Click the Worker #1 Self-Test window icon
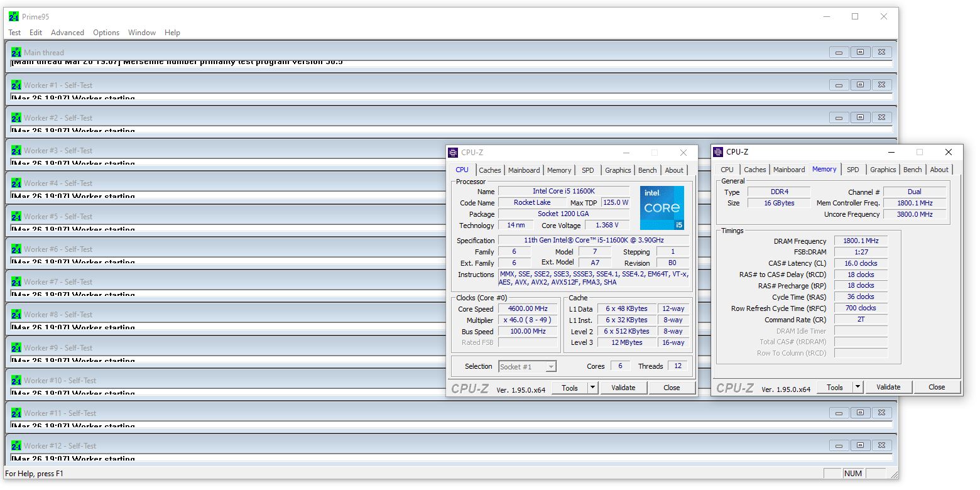 [x=16, y=85]
